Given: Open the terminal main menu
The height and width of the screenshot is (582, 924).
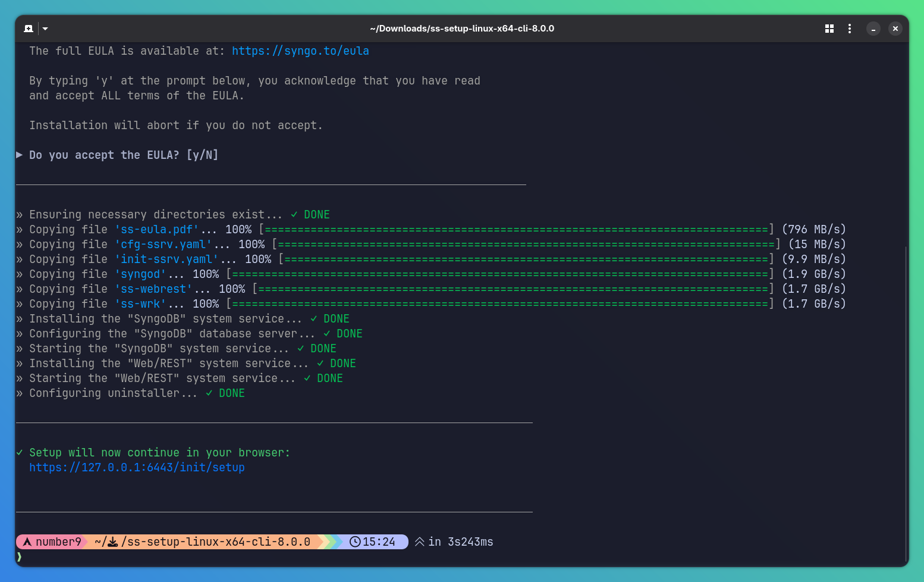Looking at the screenshot, I should tap(850, 29).
